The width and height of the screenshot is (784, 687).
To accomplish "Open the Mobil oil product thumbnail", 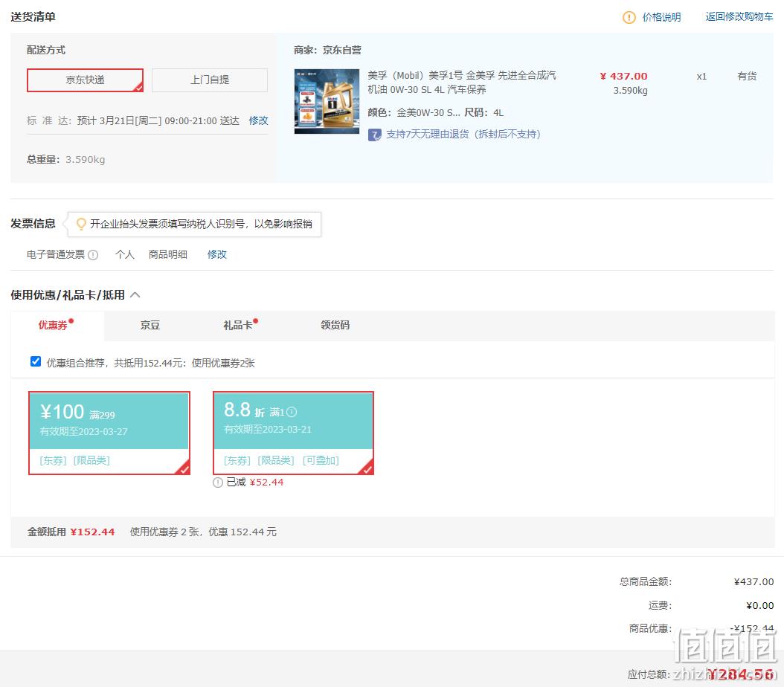I will (x=327, y=101).
